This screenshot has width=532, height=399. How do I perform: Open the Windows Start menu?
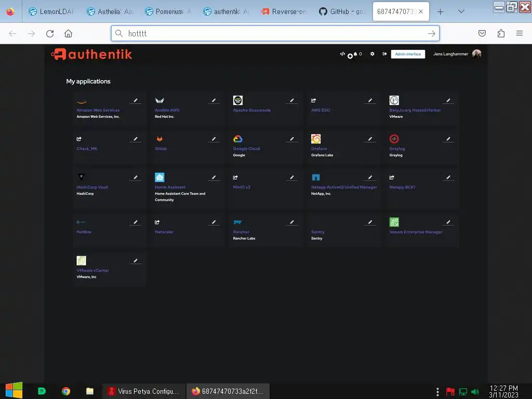pyautogui.click(x=14, y=391)
